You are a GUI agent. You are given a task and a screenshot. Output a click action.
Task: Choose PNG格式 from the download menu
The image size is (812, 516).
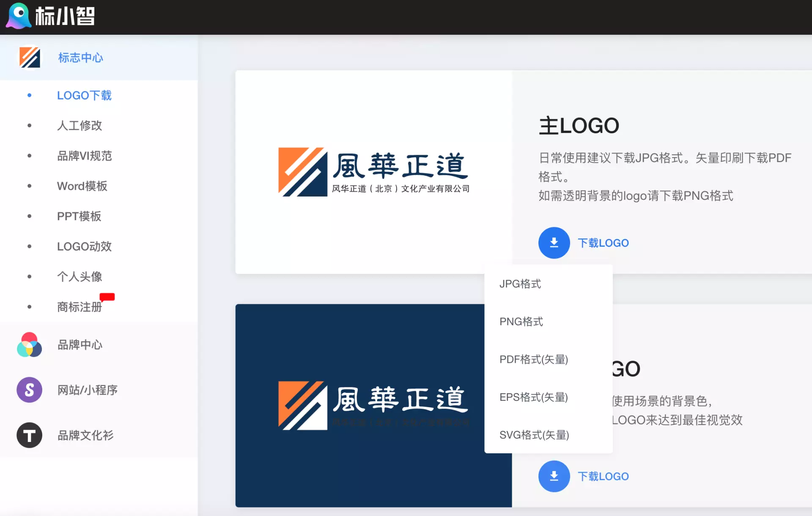[549, 322]
